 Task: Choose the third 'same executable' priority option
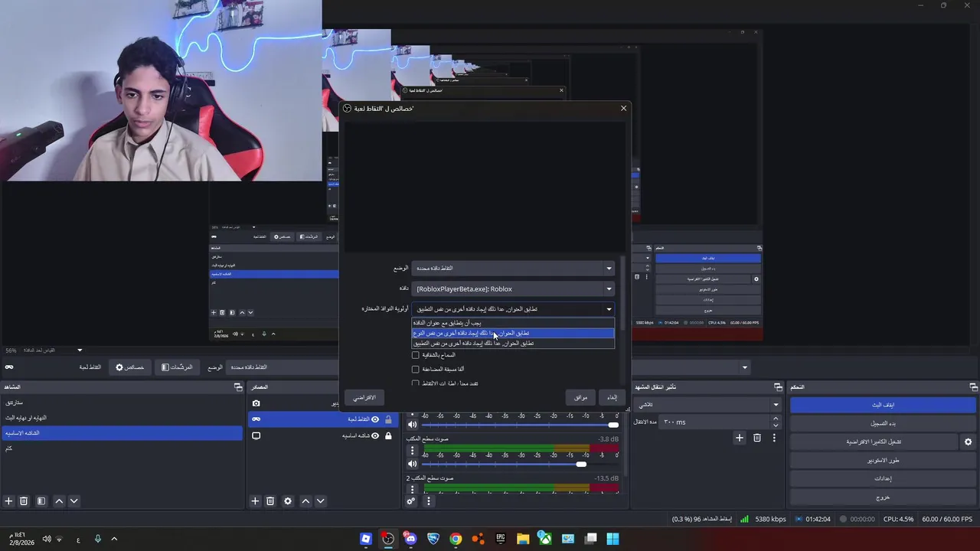pyautogui.click(x=513, y=343)
